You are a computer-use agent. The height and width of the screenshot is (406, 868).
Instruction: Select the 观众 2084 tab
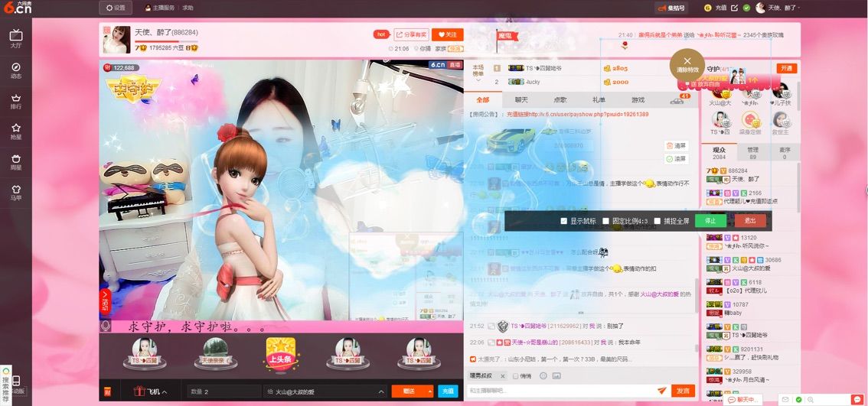[719, 153]
